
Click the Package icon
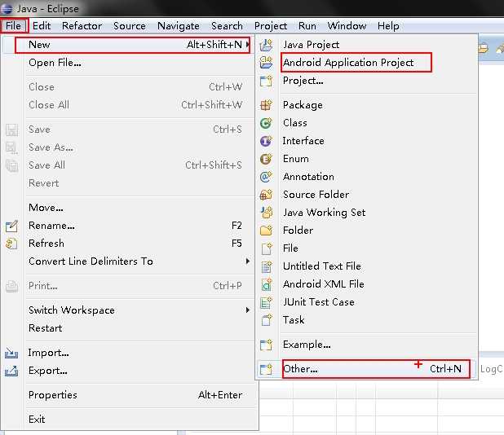point(266,105)
